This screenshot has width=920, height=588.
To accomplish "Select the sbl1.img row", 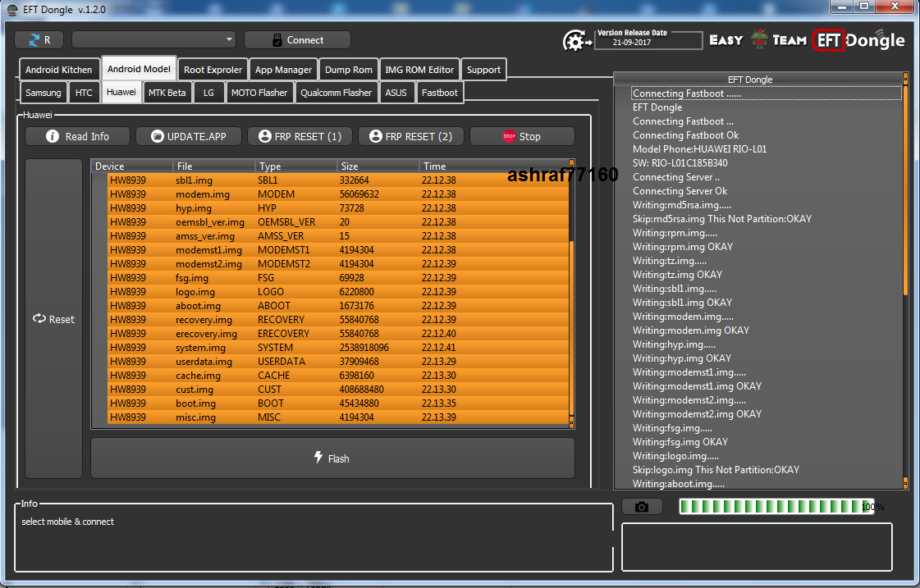I will [x=338, y=180].
